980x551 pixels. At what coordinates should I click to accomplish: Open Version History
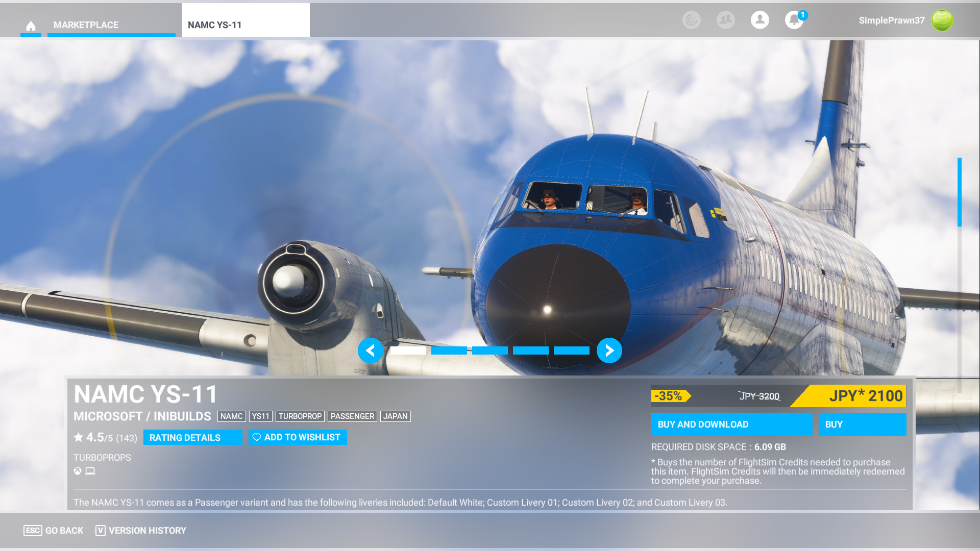point(141,531)
